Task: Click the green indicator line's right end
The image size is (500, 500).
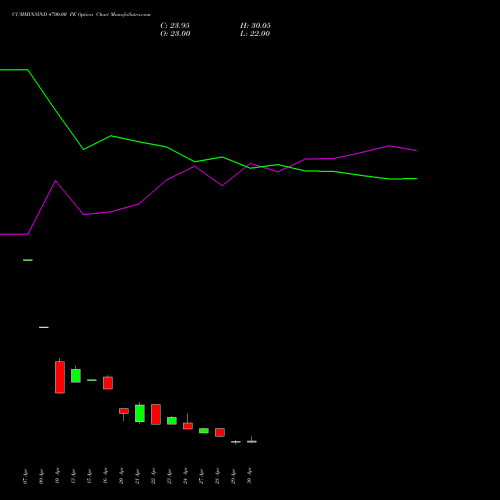Action: [416, 179]
